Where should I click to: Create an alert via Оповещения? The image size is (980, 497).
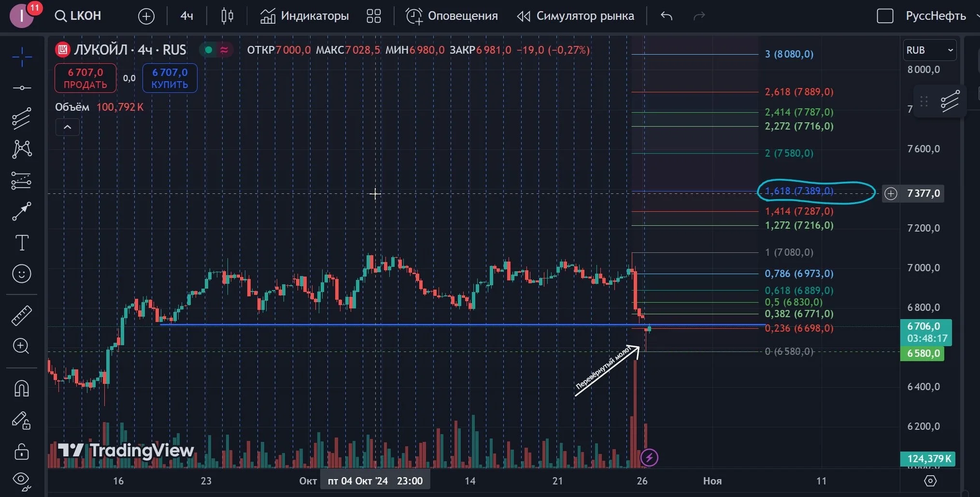pyautogui.click(x=452, y=16)
